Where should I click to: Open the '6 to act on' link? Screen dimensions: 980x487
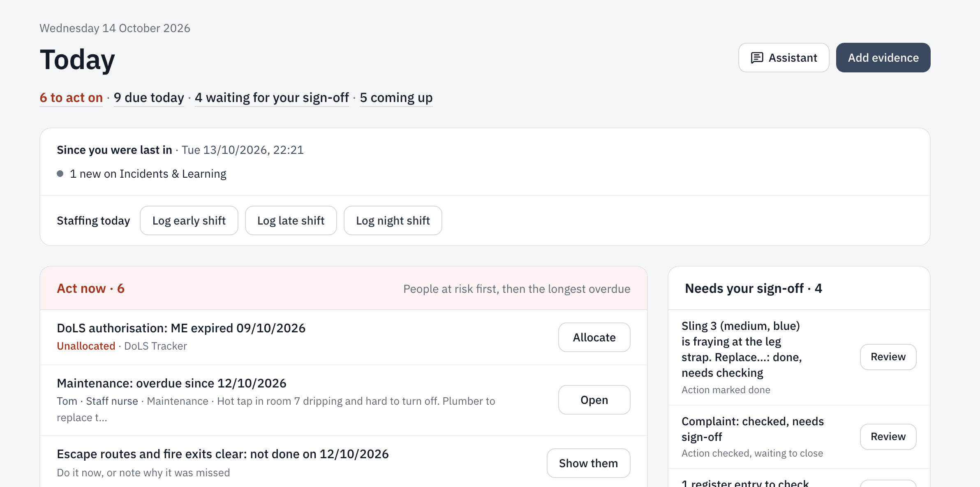coord(71,97)
